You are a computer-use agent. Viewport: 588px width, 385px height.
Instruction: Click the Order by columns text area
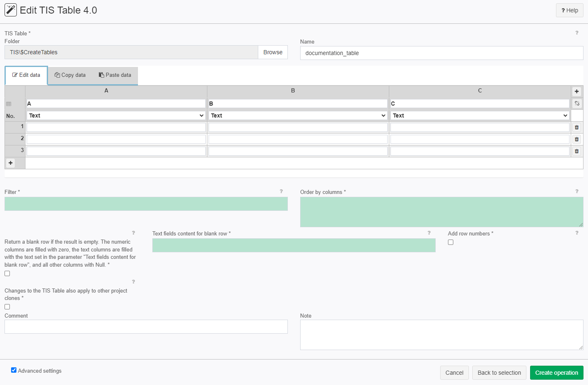coord(441,212)
